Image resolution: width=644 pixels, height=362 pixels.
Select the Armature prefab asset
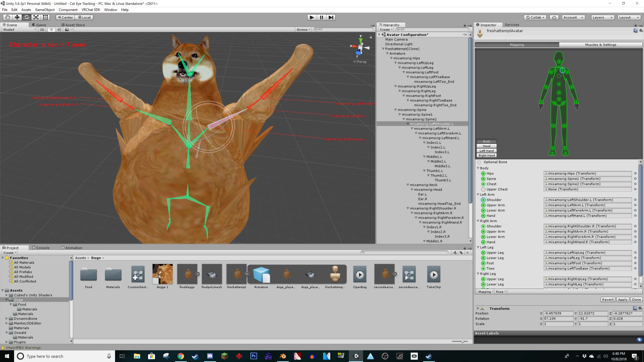261,276
